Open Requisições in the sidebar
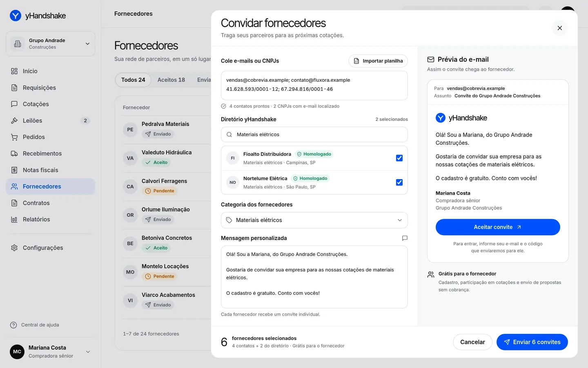 (x=51, y=88)
